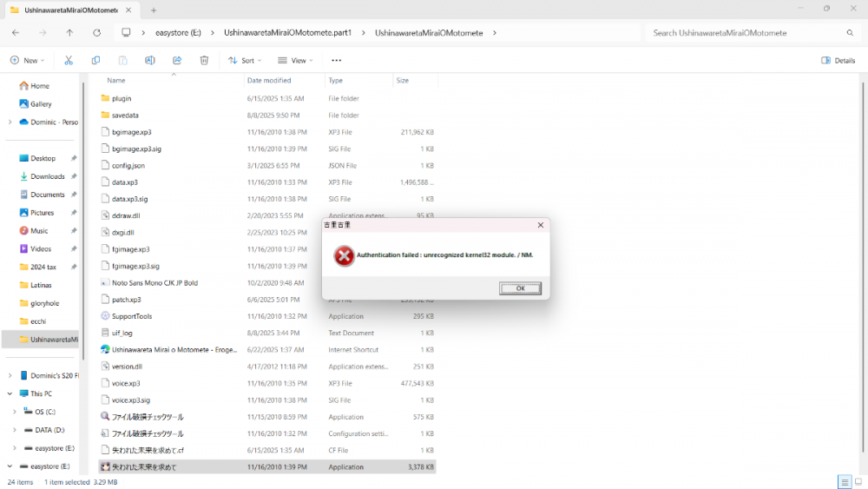The image size is (868, 489).
Task: Click the Cut scissors icon in toolbar
Action: (x=69, y=61)
